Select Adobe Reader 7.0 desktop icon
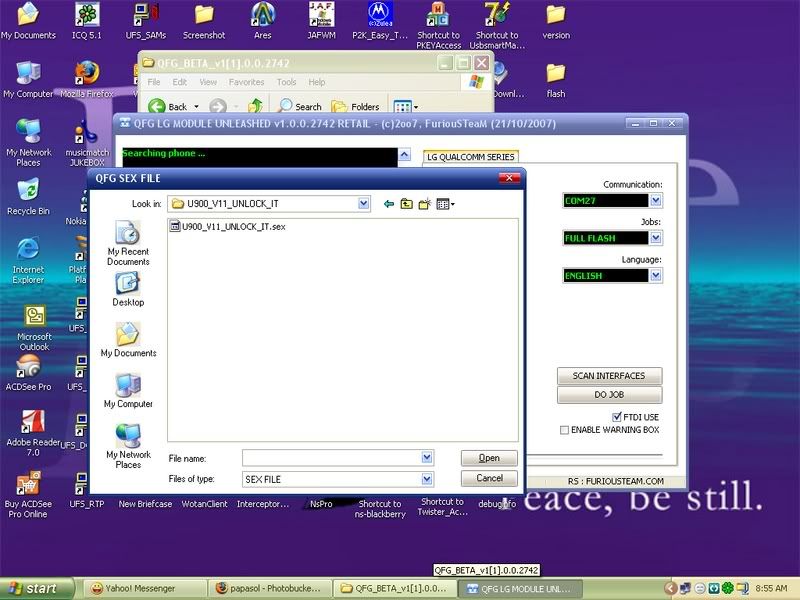Image resolution: width=800 pixels, height=600 pixels. coord(33,434)
